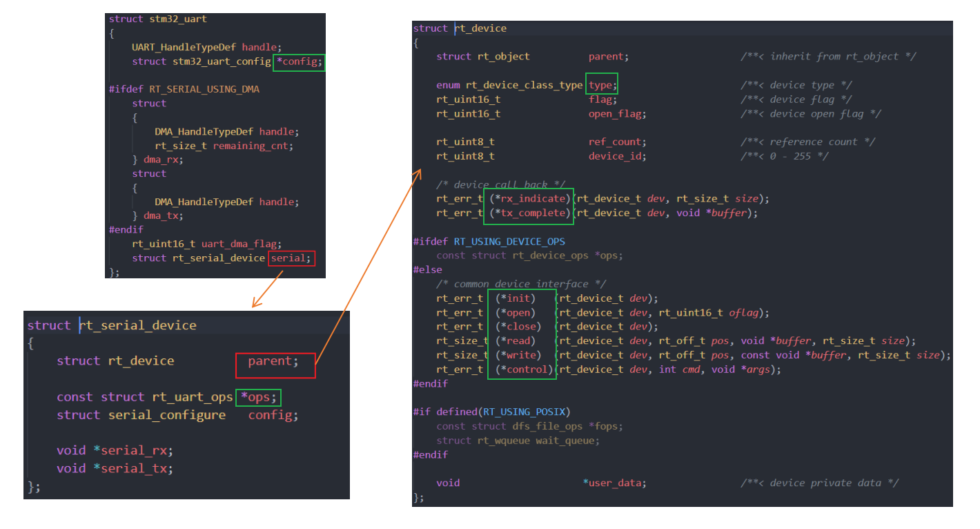Select the type field in rt_device struct
The height and width of the screenshot is (529, 980).
click(601, 84)
